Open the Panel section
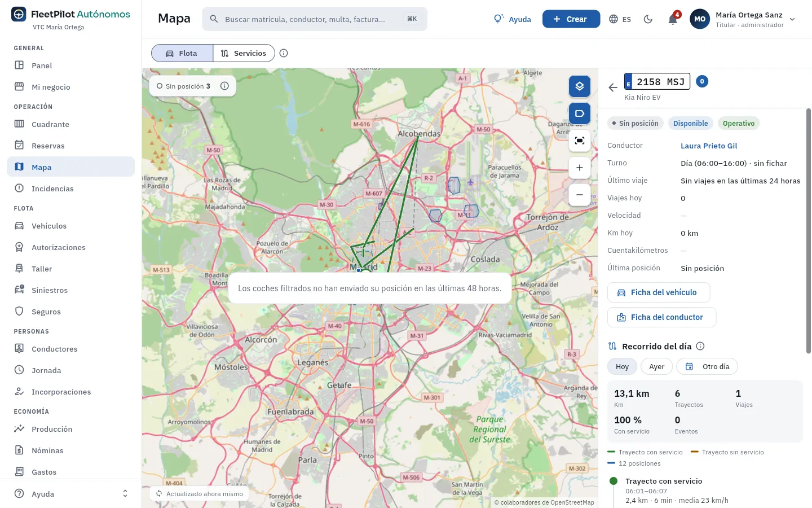 point(71,65)
